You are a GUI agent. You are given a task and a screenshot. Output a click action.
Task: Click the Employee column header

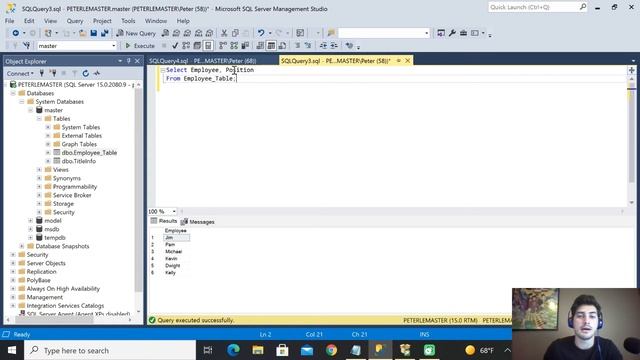[x=176, y=231]
